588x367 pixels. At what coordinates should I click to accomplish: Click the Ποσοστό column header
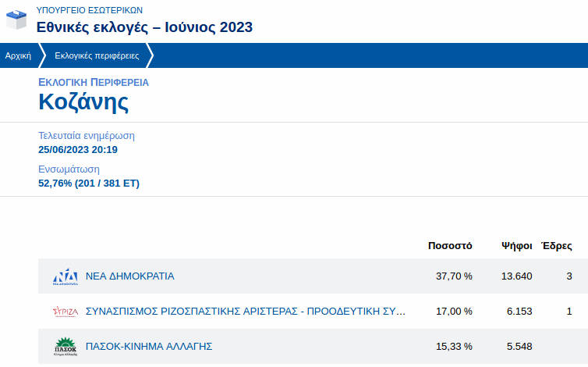(x=450, y=246)
